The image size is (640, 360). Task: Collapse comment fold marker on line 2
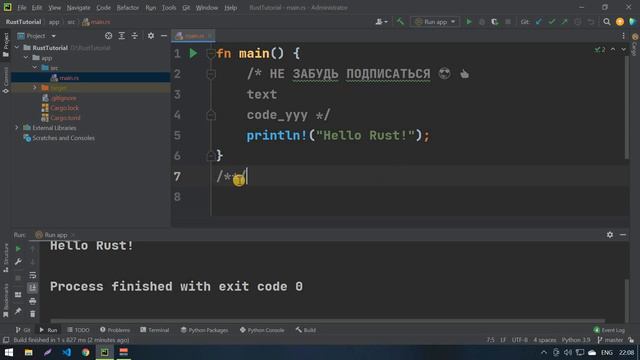[211, 74]
